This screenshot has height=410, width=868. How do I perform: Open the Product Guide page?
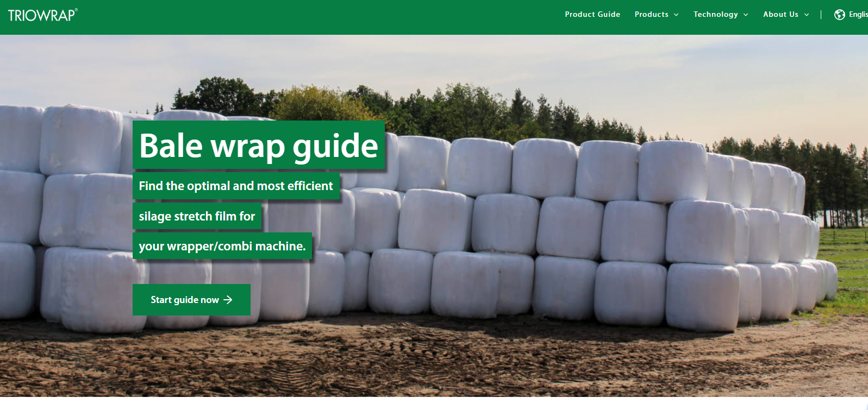point(592,15)
